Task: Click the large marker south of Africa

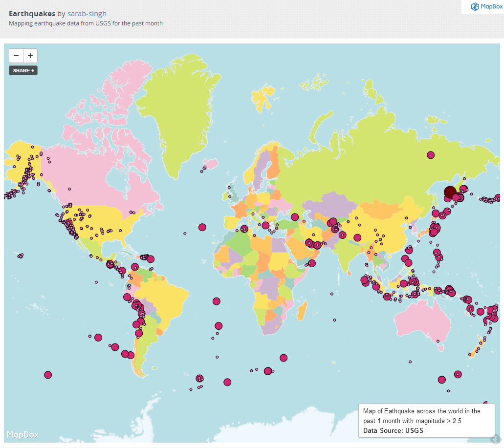Action: click(x=284, y=358)
